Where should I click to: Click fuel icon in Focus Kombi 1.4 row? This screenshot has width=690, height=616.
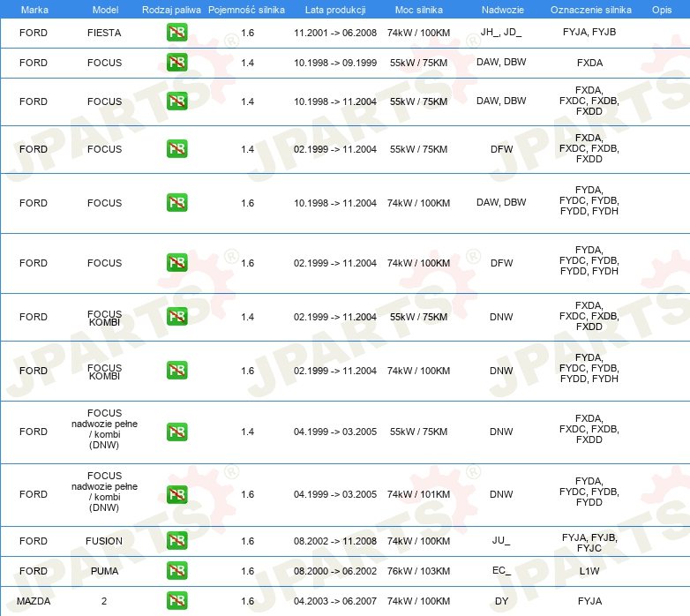(176, 316)
